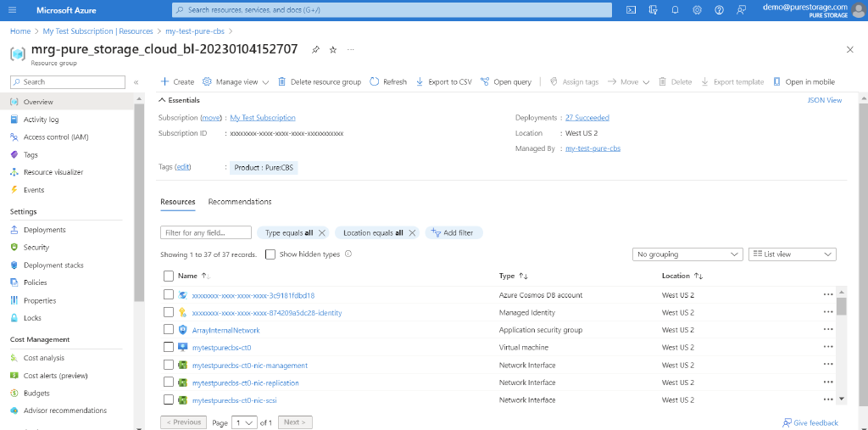The image size is (868, 430).
Task: Expand the List view dropdown
Action: pos(793,254)
